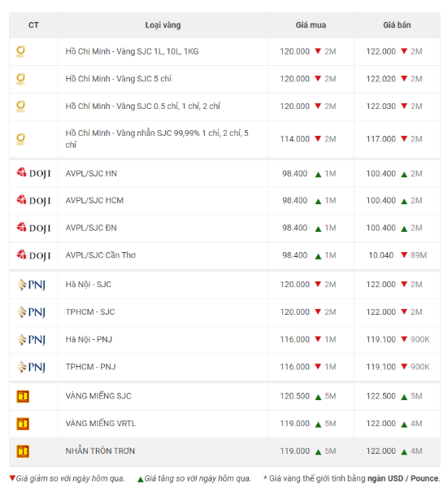The width and height of the screenshot is (448, 501).
Task: Click the CT column header
Action: (33, 25)
